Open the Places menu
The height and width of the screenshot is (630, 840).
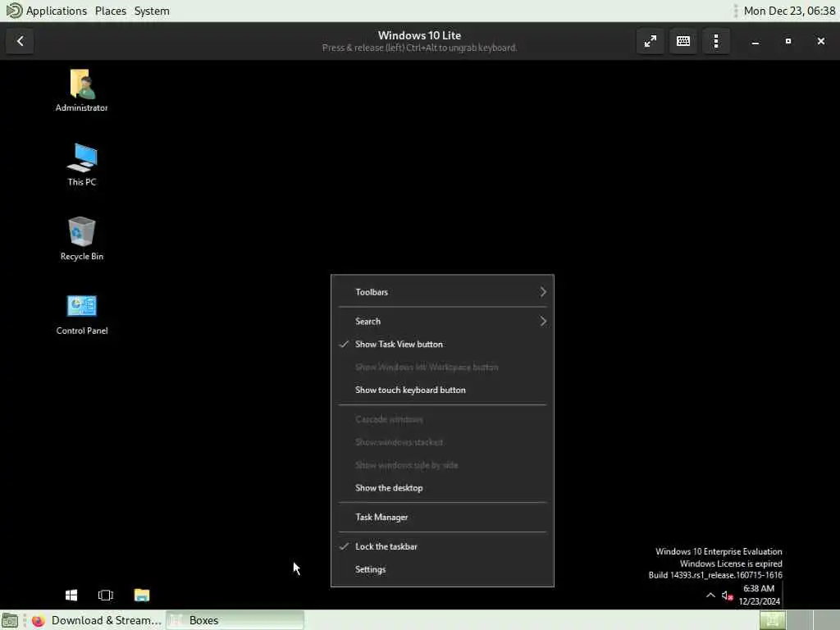[x=111, y=11]
